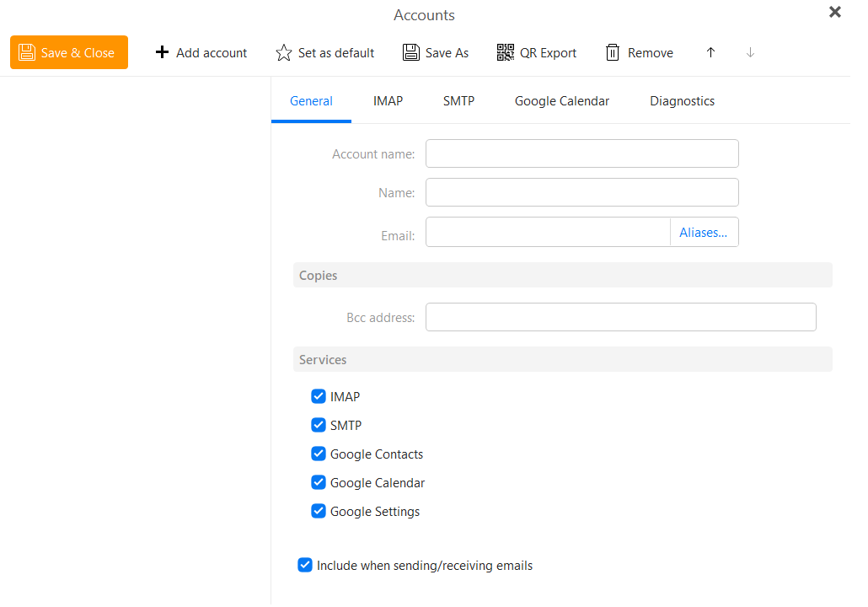Focus the Name input field

581,192
